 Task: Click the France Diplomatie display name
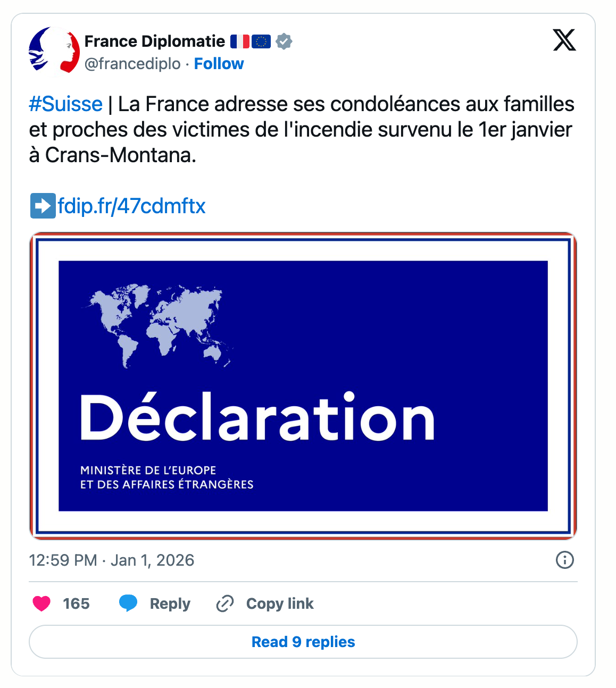[154, 41]
